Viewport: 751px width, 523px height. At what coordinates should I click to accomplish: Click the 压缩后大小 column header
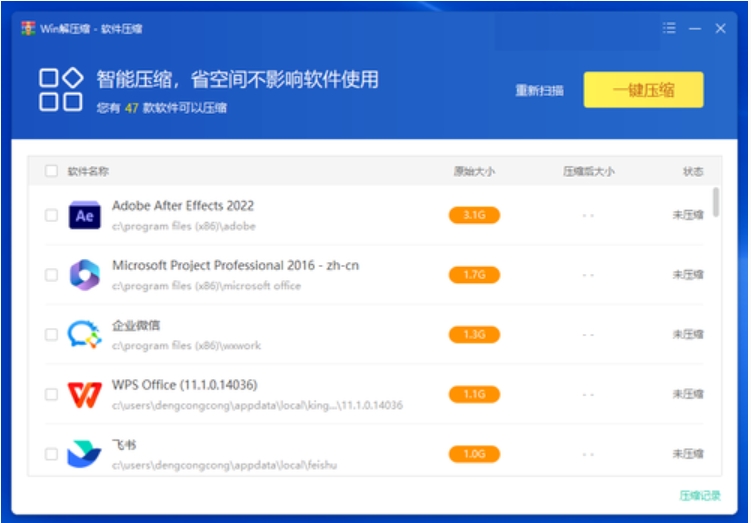click(x=589, y=171)
